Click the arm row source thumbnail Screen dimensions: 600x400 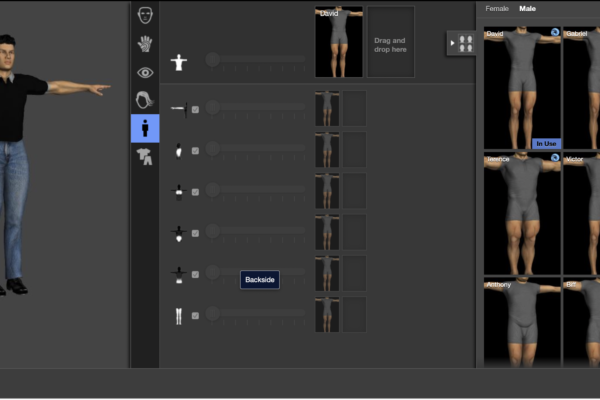(x=327, y=108)
